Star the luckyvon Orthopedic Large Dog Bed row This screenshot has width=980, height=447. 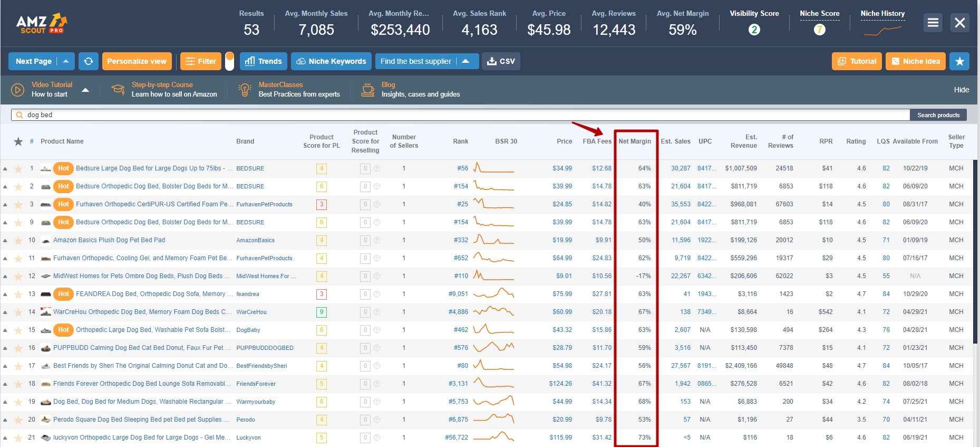(x=18, y=438)
